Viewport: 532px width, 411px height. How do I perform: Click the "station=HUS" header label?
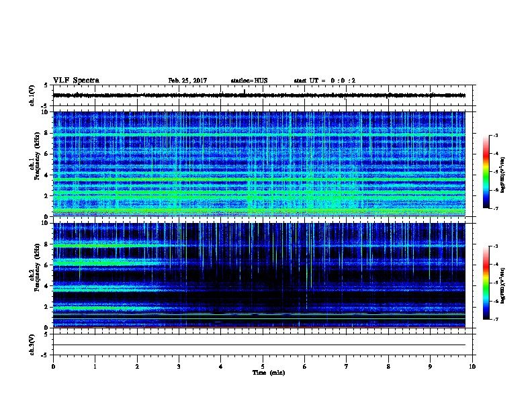tap(249, 81)
